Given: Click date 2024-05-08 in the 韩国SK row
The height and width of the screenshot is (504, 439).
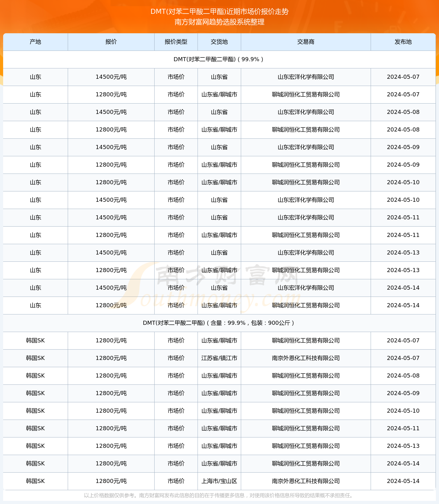Looking at the screenshot, I should click(403, 376).
